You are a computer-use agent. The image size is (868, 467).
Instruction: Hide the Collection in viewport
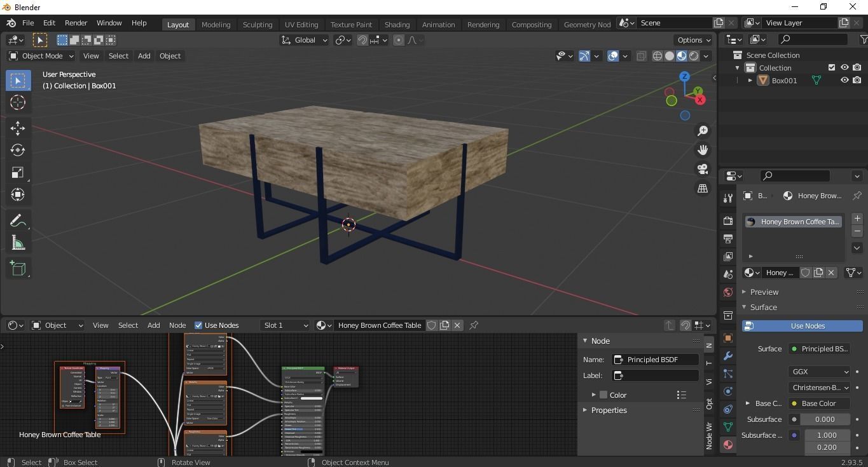point(844,67)
